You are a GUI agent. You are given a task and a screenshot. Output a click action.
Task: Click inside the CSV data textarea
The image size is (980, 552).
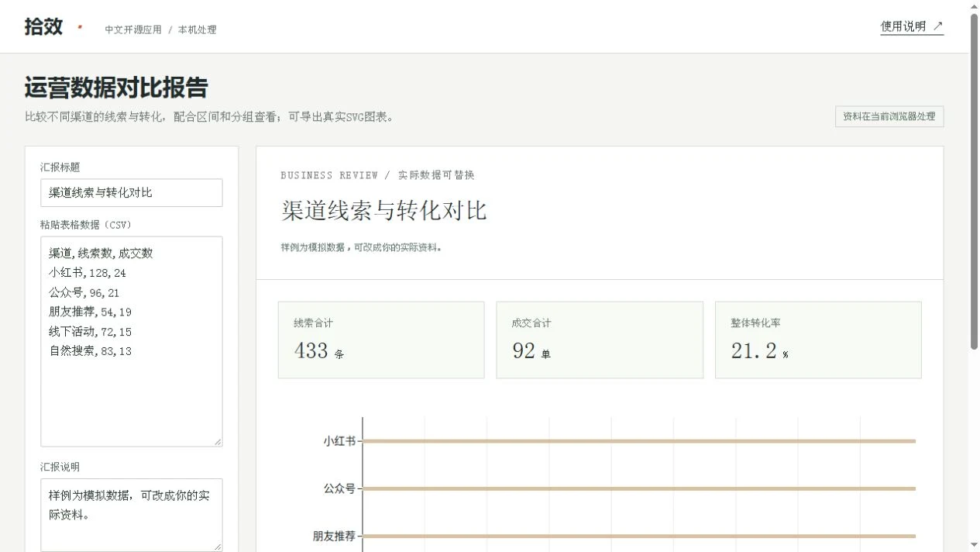132,341
